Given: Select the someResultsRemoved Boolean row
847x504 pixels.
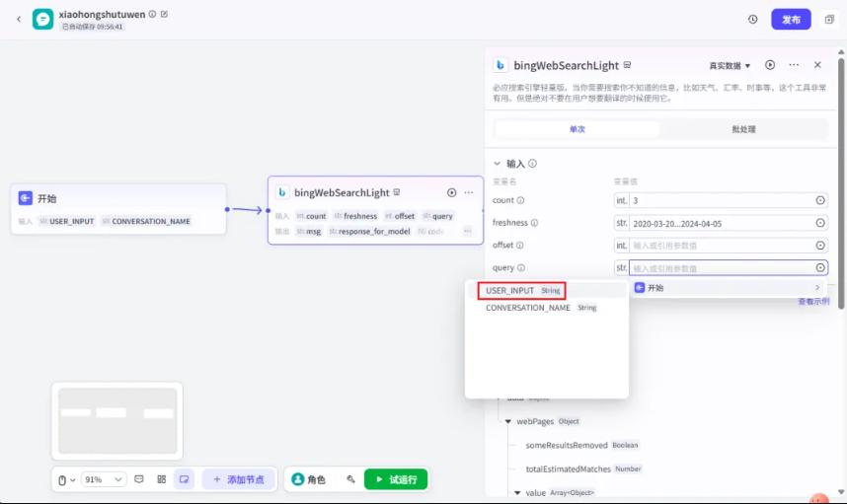Looking at the screenshot, I should 581,445.
